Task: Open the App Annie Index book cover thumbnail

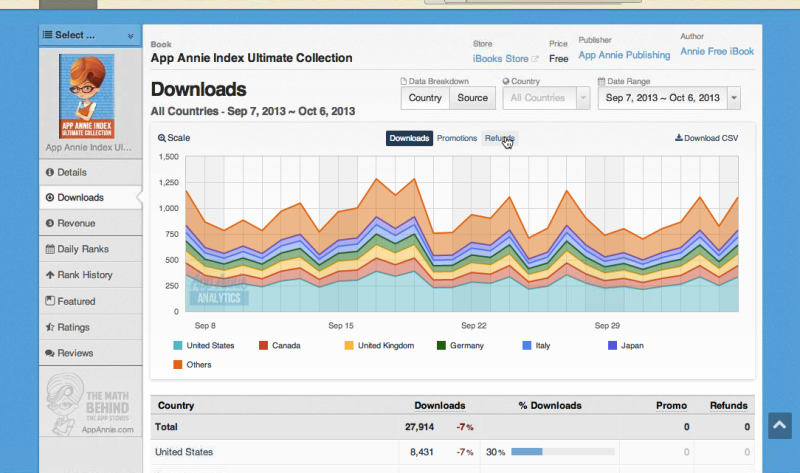Action: pos(87,96)
